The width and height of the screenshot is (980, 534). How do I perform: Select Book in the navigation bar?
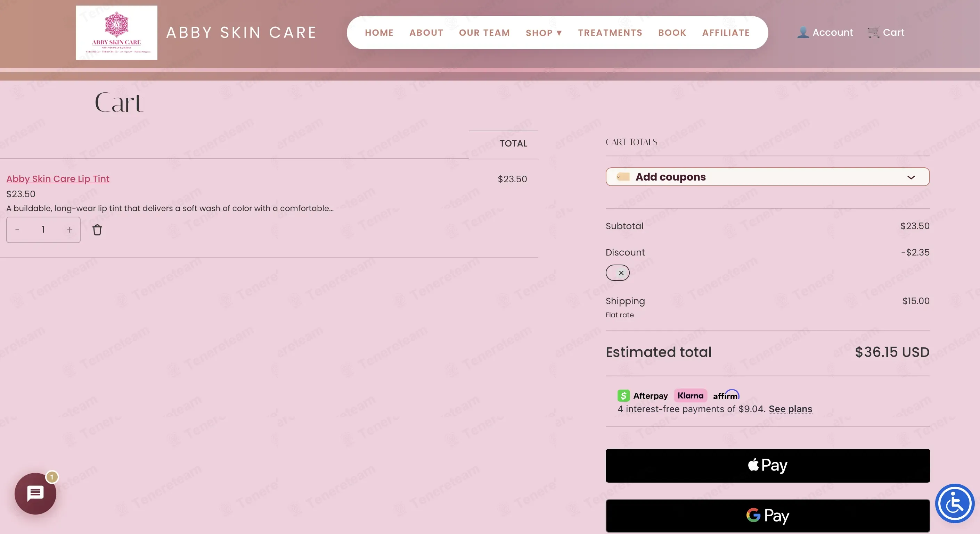672,33
